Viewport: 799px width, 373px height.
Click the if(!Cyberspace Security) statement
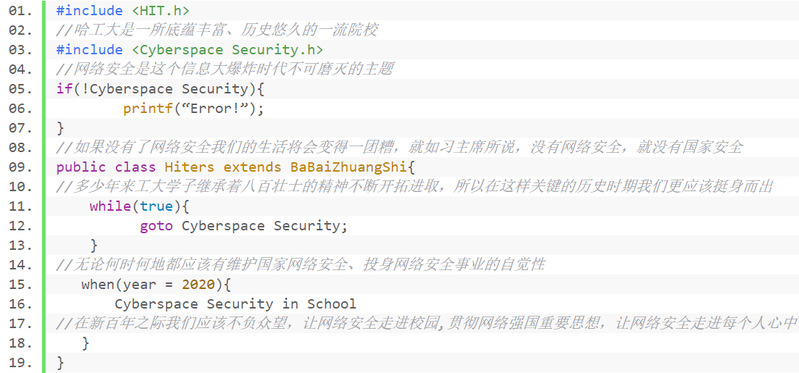pos(161,89)
